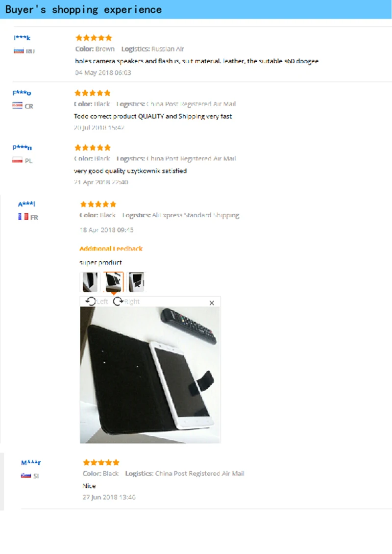
Task: Open the first review photo thumbnail
Action: tap(90, 281)
